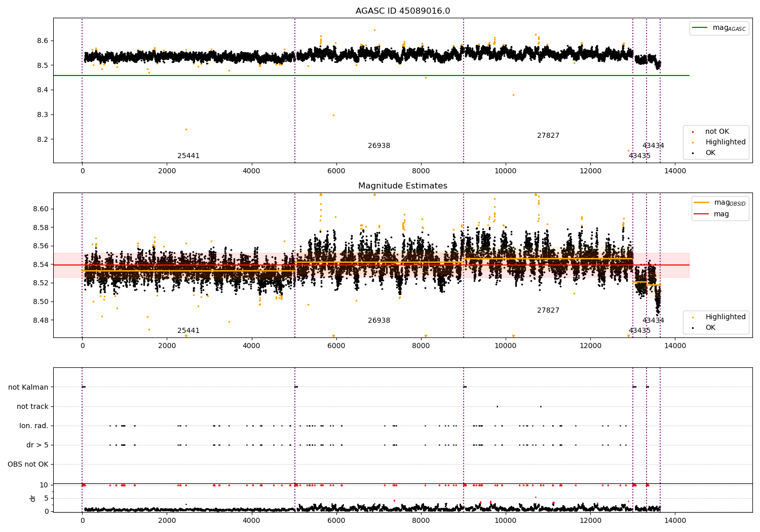Click the 8.48 y-tick in the Magnitude Estimates plot
The height and width of the screenshot is (532, 760).
41,320
